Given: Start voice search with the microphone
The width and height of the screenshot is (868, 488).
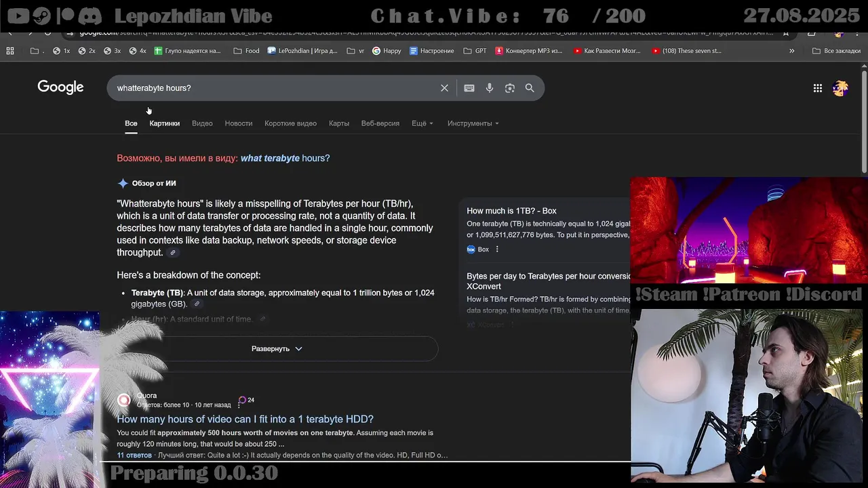Looking at the screenshot, I should pos(490,88).
